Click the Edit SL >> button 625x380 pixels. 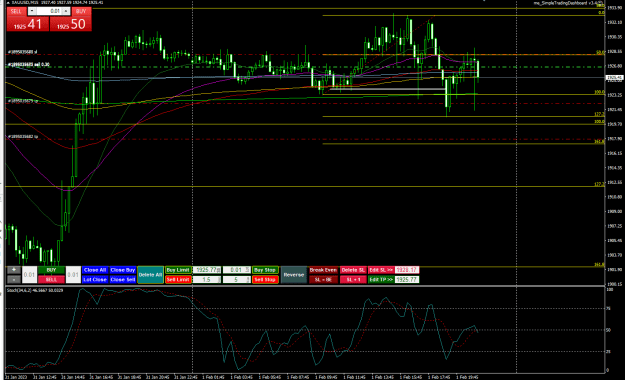coord(381,270)
